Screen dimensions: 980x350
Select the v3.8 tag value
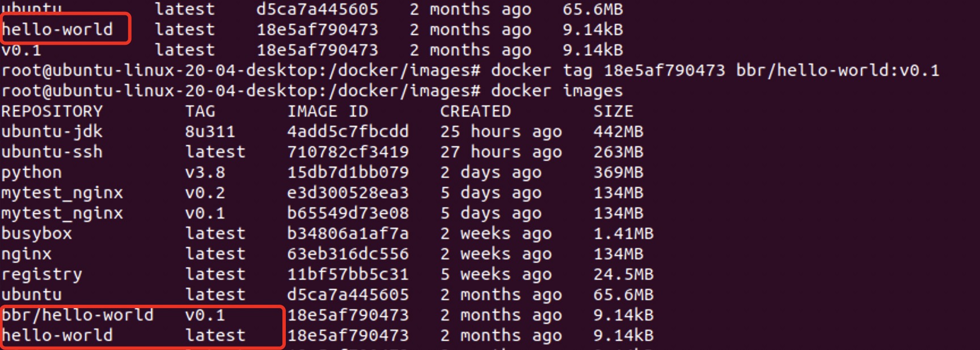[205, 173]
